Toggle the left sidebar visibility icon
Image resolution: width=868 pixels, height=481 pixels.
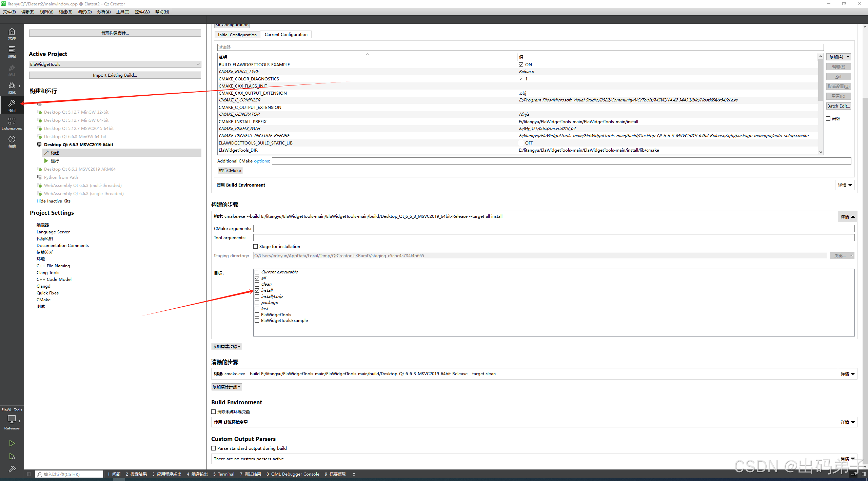[28, 474]
